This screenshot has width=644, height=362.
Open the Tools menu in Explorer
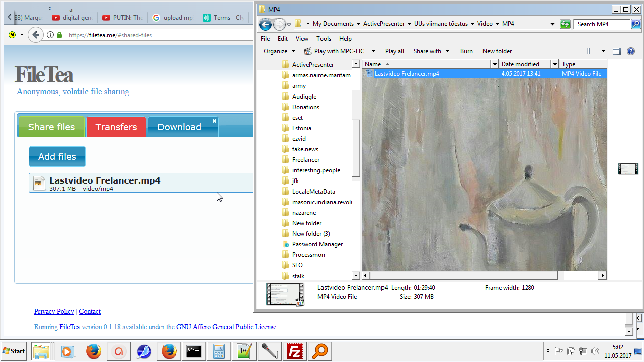[x=324, y=39]
